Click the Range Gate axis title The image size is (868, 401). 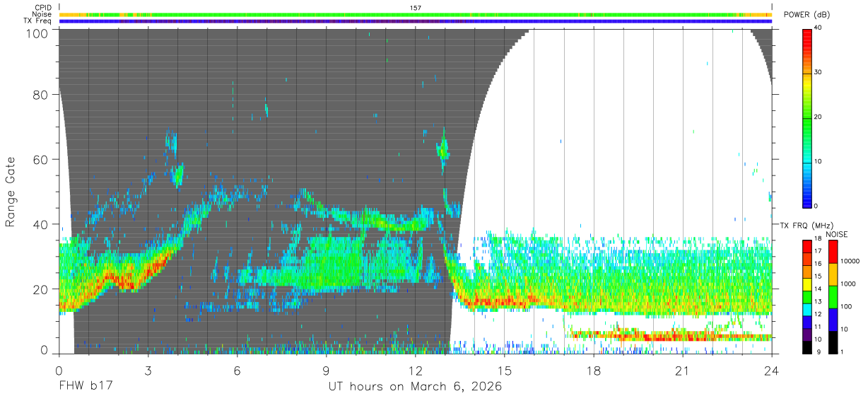[x=11, y=192]
